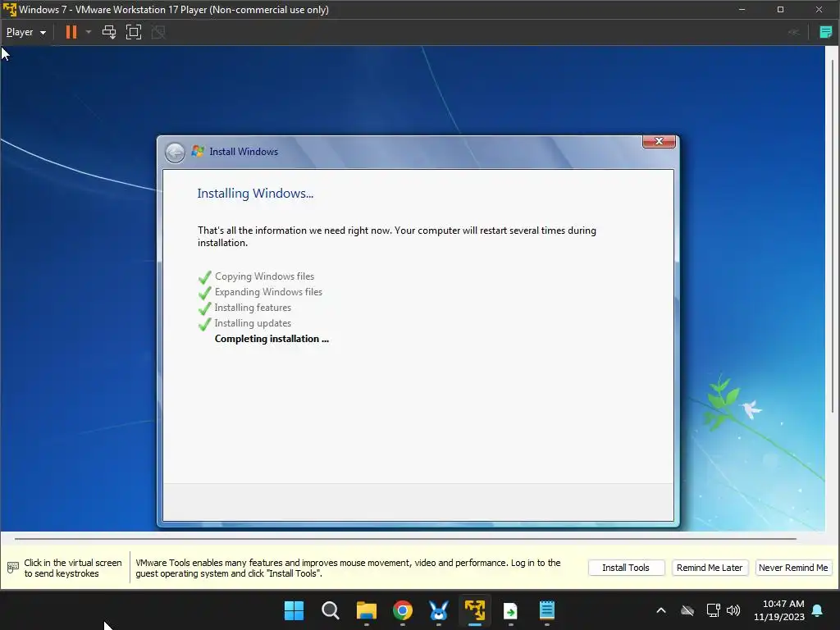The image size is (840, 630).
Task: Click the VM view horizontal scrollbar
Action: coord(405,538)
